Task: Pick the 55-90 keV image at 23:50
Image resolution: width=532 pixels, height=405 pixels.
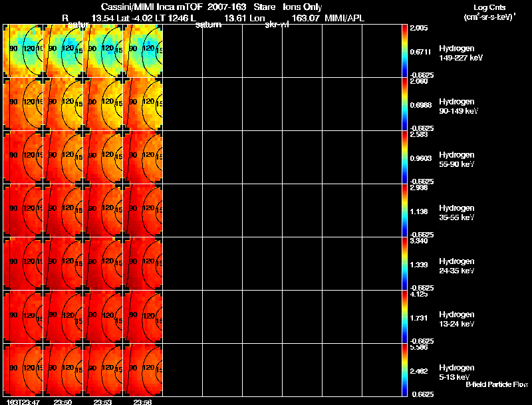Action: coord(63,158)
